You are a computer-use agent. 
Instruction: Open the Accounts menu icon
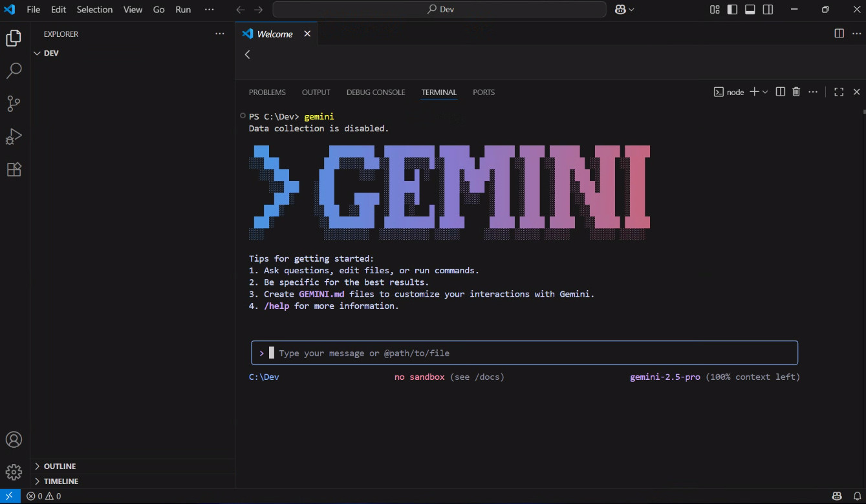pyautogui.click(x=14, y=439)
